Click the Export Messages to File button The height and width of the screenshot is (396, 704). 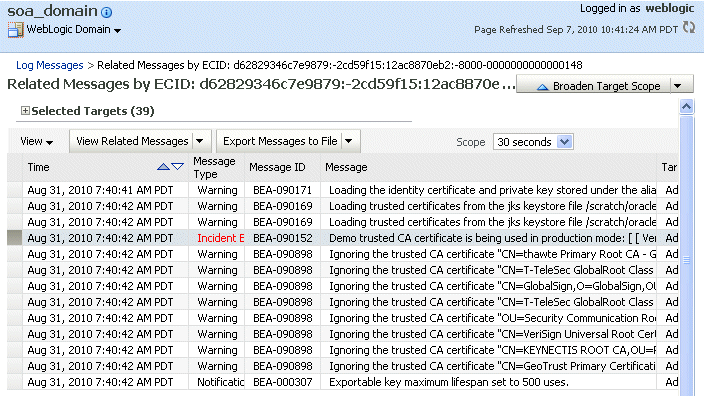point(280,141)
